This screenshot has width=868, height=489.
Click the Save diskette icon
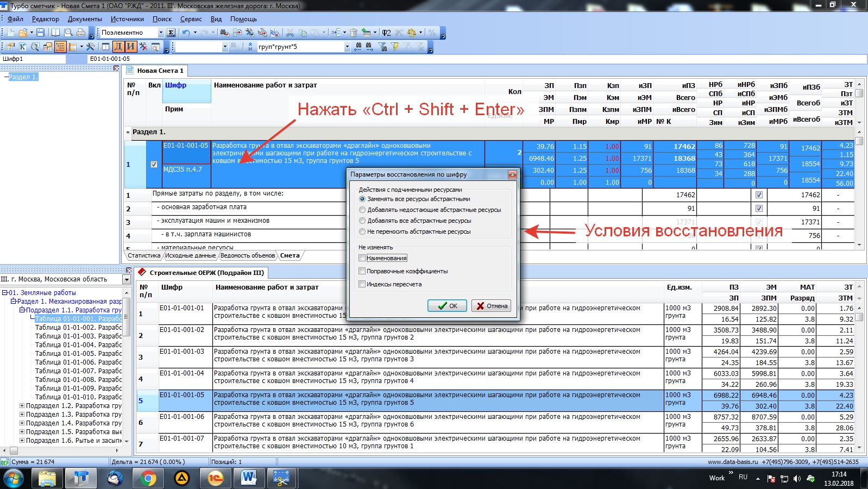coord(41,33)
